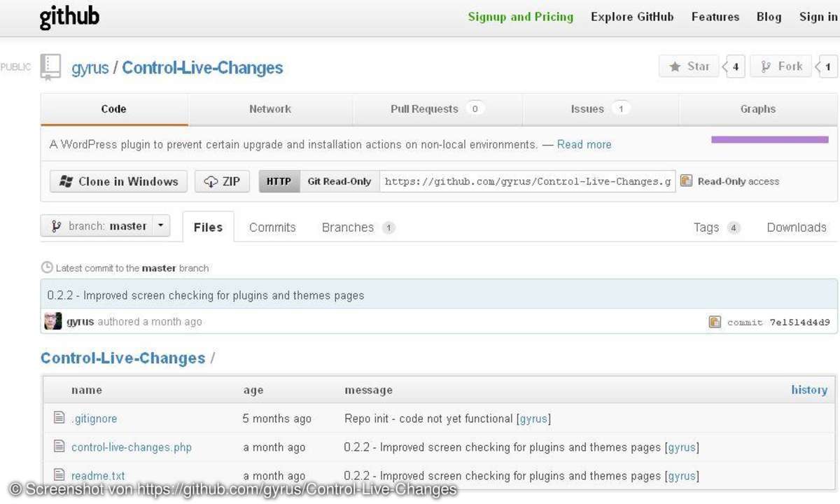Click the Issues count badge 1
Screen dimensions: 840x504
pyautogui.click(x=620, y=108)
